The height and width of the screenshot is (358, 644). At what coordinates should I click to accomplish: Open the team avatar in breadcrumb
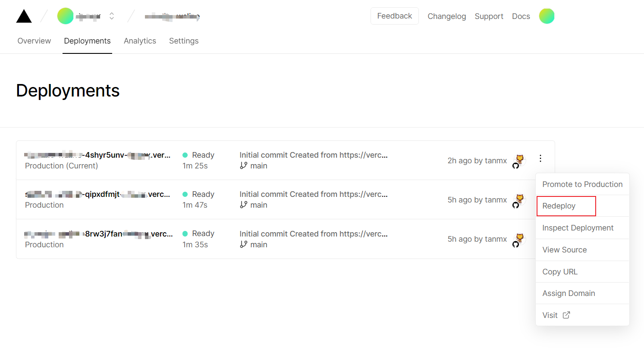tap(66, 16)
